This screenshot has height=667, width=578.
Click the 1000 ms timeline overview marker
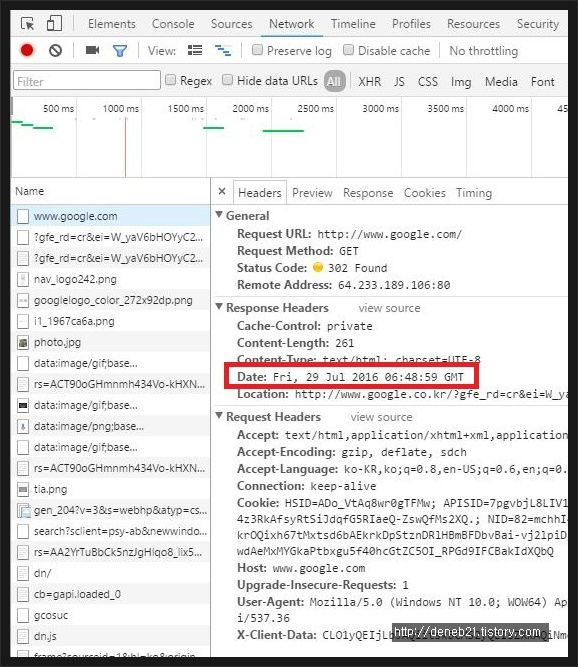[x=121, y=109]
